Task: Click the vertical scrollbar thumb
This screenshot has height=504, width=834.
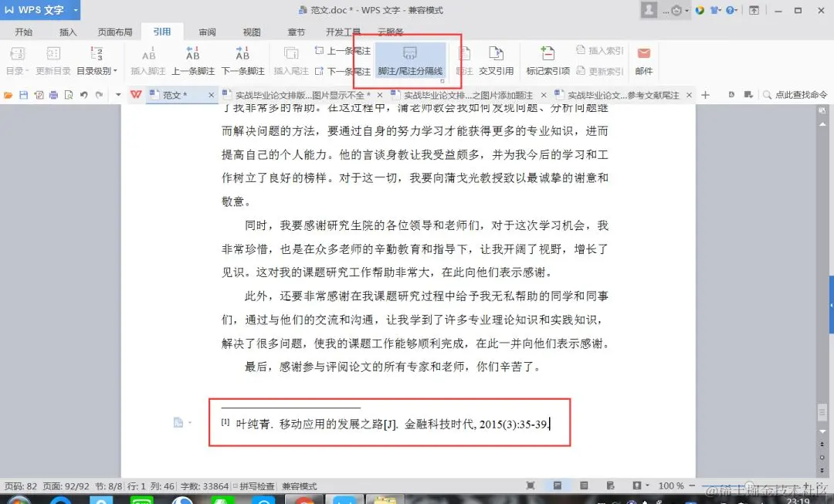Action: [822, 411]
